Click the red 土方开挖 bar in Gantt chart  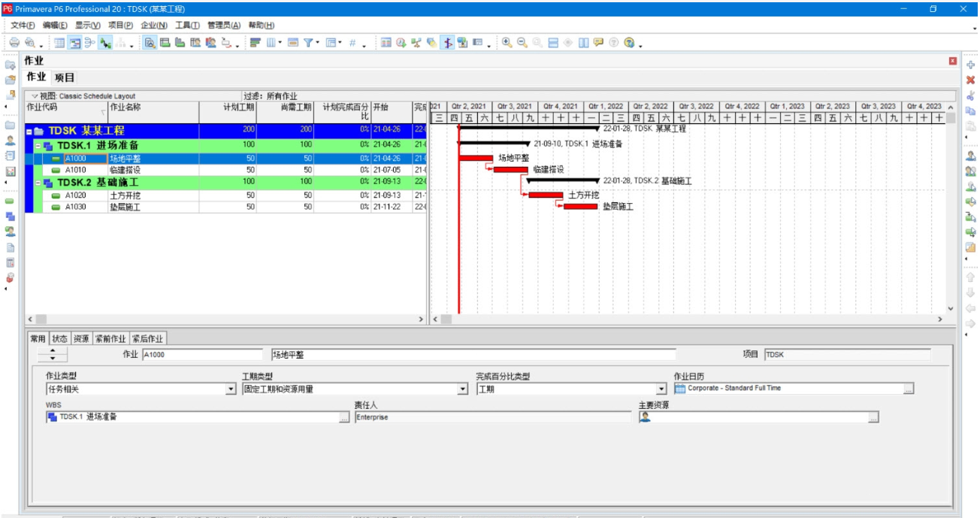click(546, 195)
